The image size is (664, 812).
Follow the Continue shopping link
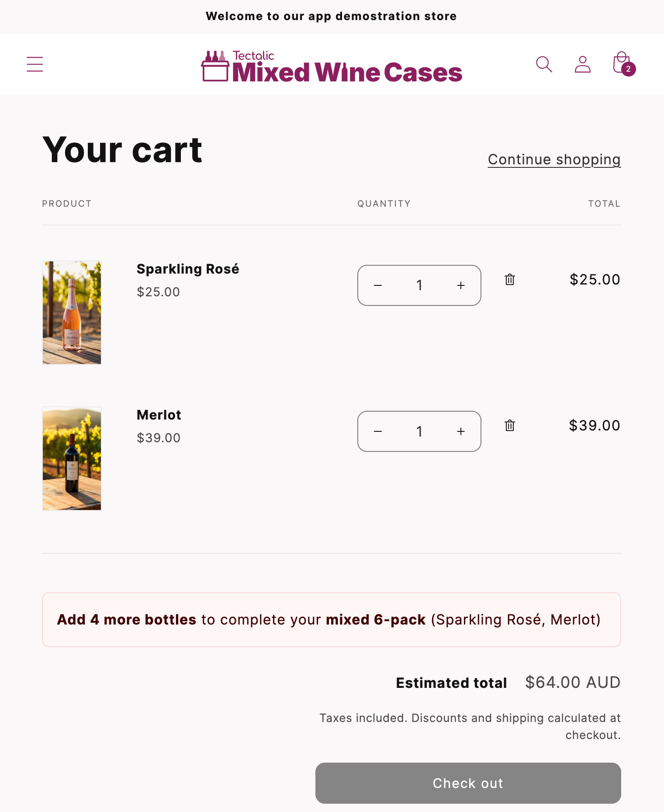pos(554,160)
